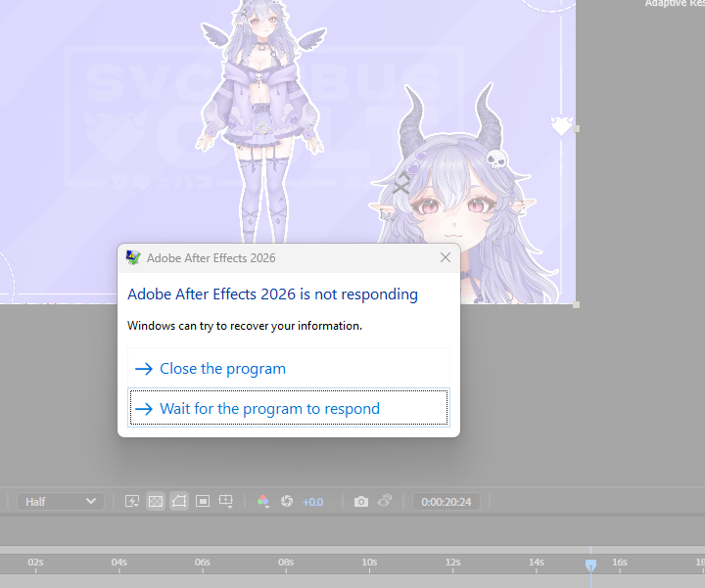Click the 10s mark on time ruler

point(369,563)
